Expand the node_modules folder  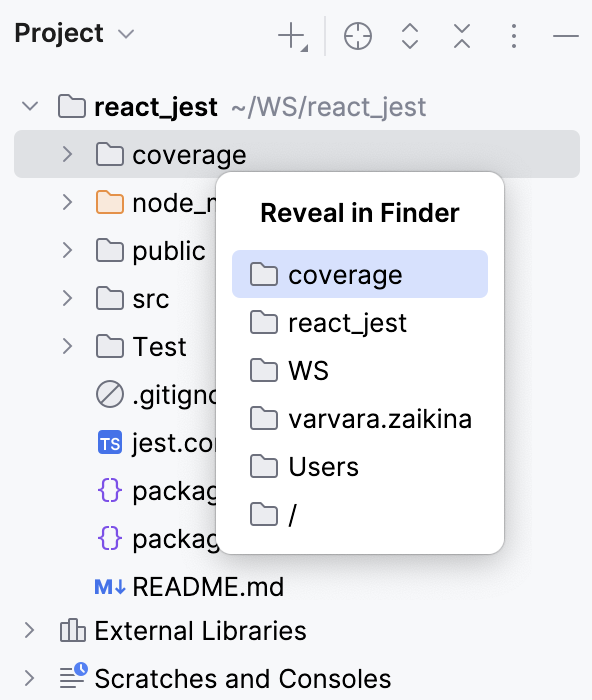(x=67, y=202)
